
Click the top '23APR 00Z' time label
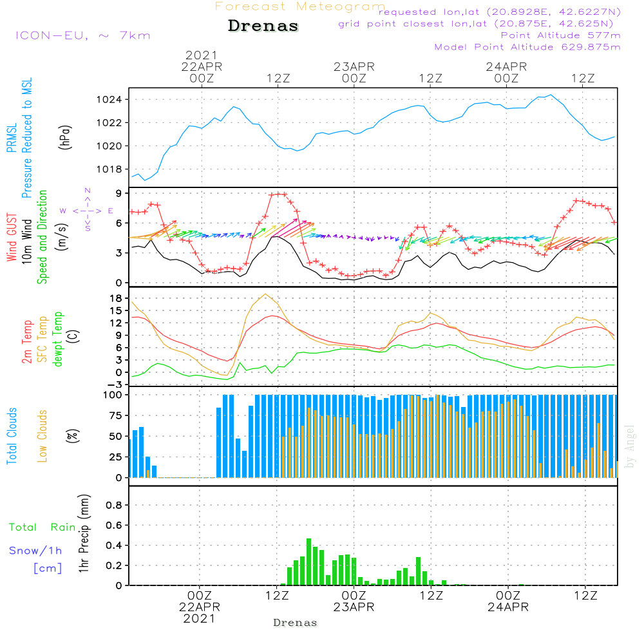click(x=354, y=72)
